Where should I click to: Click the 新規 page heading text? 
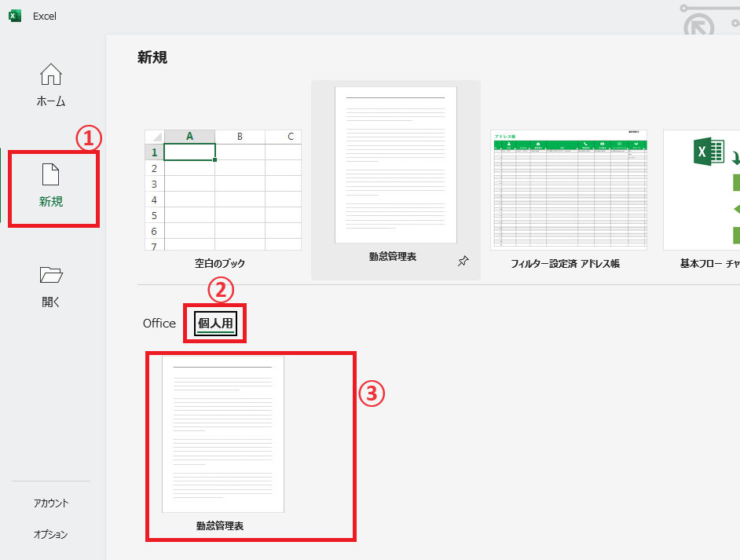(152, 57)
